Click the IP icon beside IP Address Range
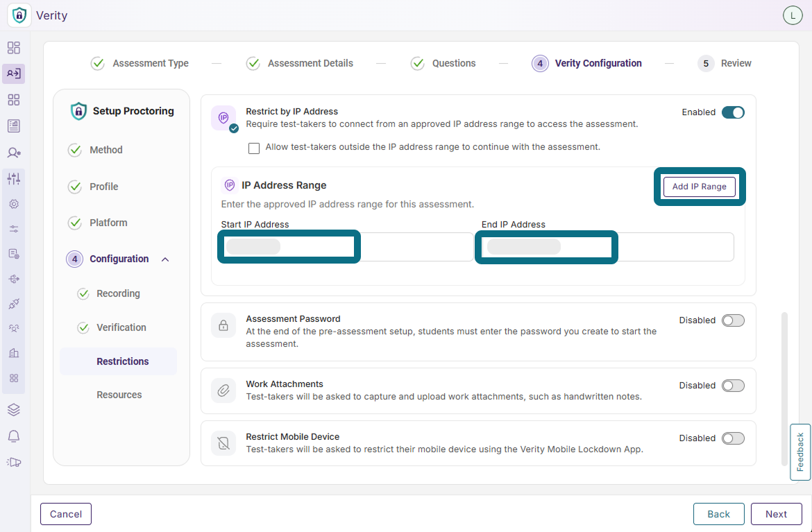 click(229, 185)
